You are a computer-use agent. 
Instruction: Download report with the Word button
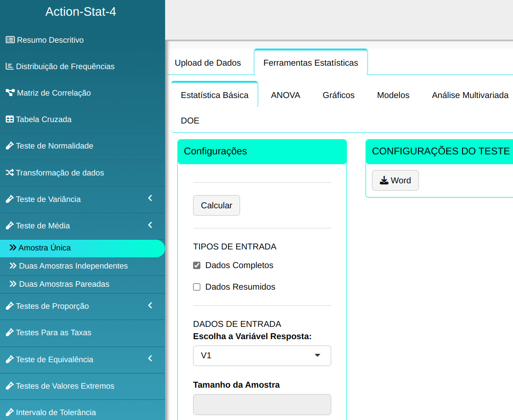click(395, 180)
